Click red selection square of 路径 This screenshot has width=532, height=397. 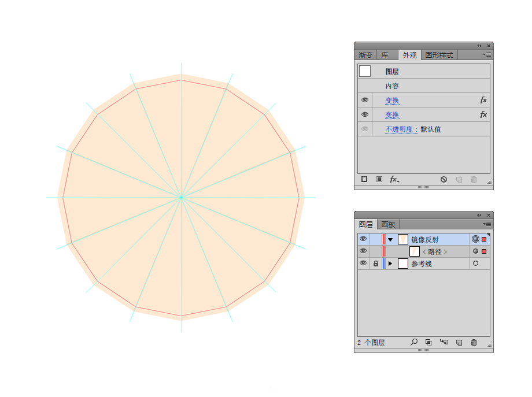(x=484, y=251)
